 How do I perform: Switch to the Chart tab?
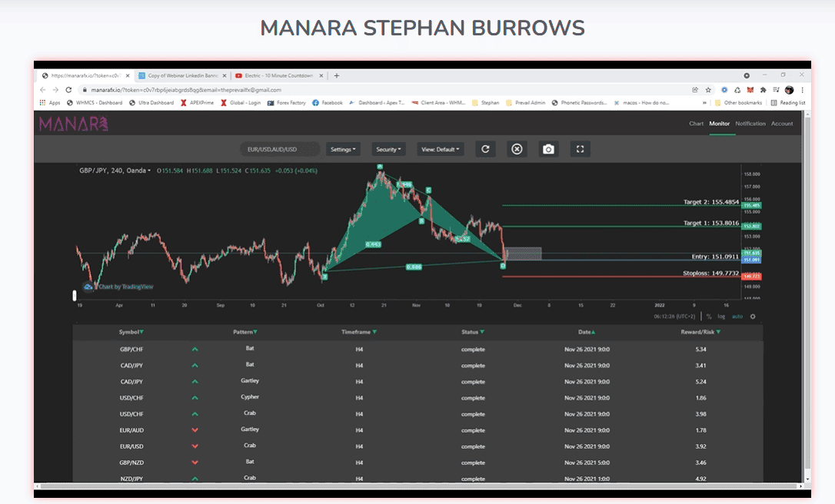coord(696,123)
